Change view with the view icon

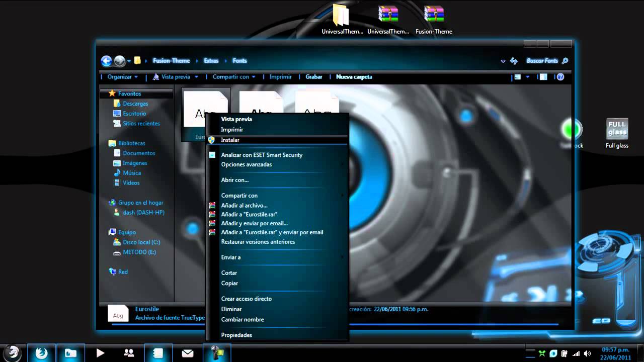(518, 77)
